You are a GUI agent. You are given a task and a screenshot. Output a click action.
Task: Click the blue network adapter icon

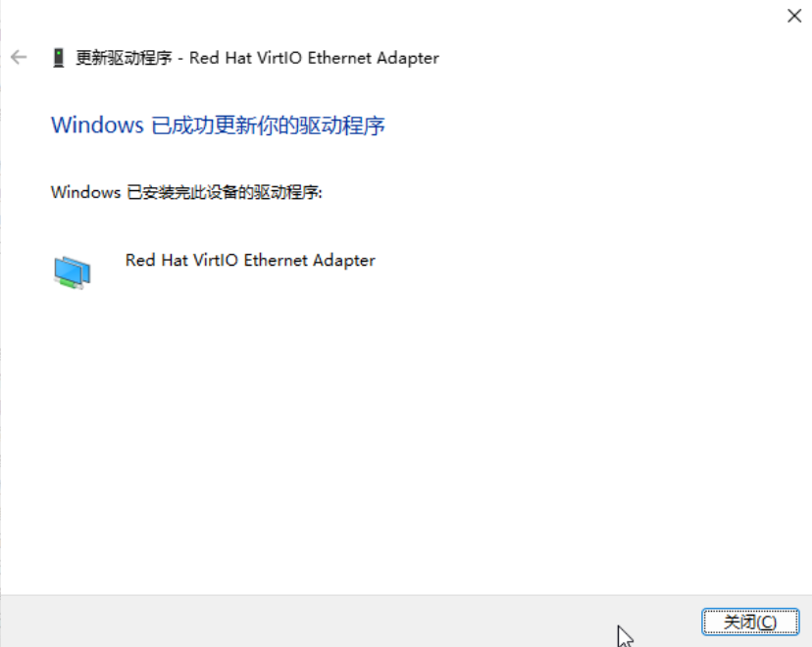[x=72, y=273]
